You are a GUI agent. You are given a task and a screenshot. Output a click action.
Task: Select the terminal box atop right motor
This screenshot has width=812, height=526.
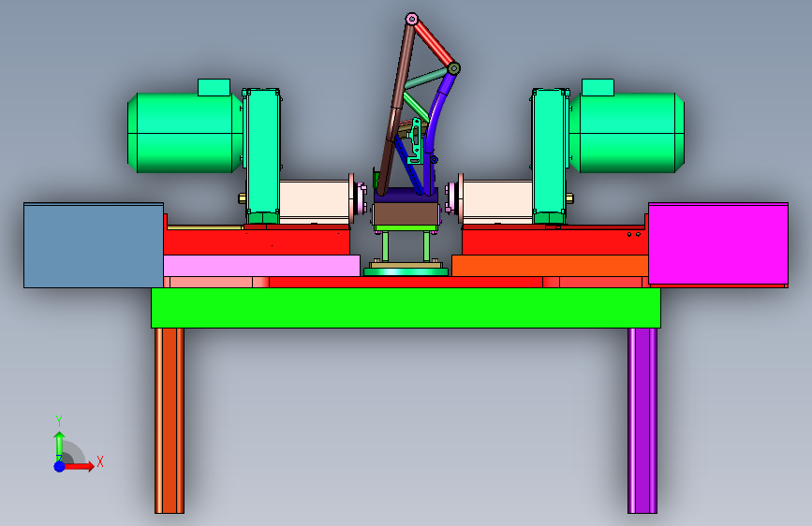click(598, 87)
